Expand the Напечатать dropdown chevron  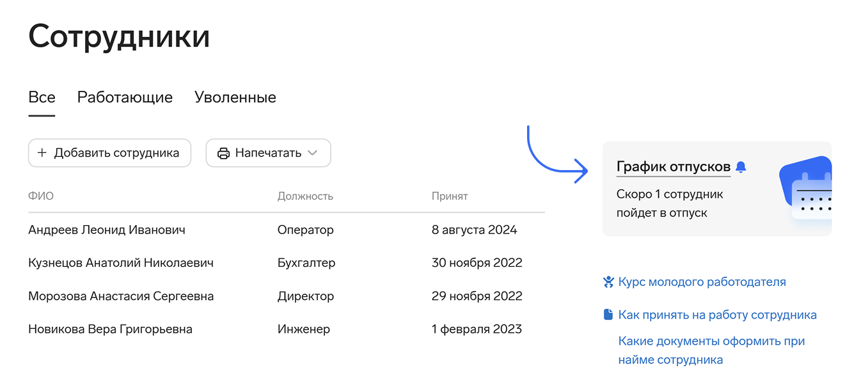click(312, 153)
